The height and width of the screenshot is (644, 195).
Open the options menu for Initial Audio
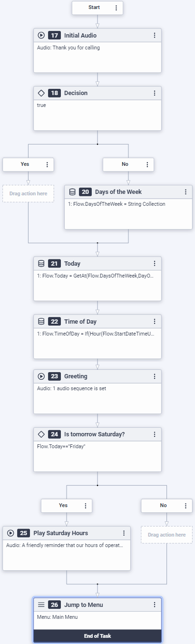pyautogui.click(x=155, y=35)
